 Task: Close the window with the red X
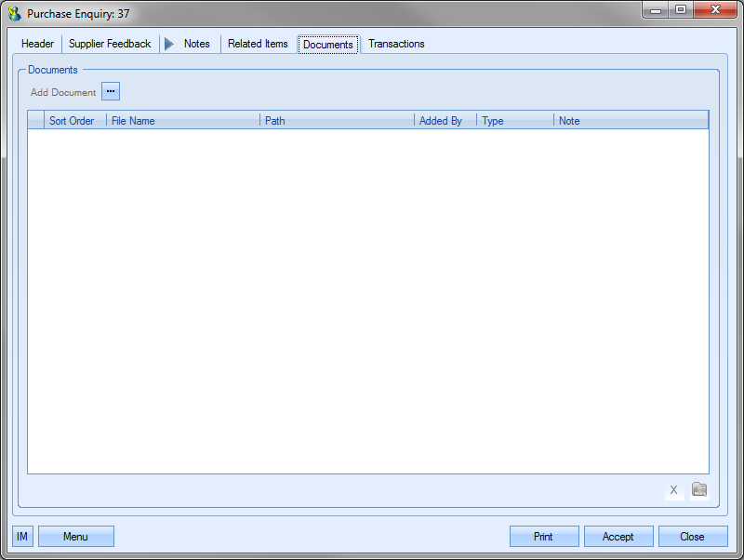[x=715, y=9]
